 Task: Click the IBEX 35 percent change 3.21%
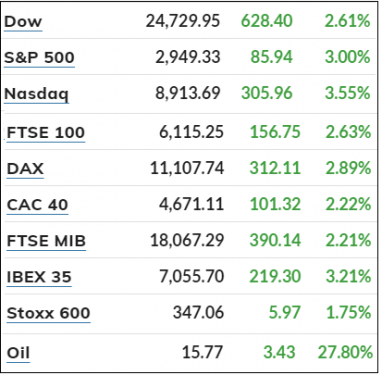348,276
